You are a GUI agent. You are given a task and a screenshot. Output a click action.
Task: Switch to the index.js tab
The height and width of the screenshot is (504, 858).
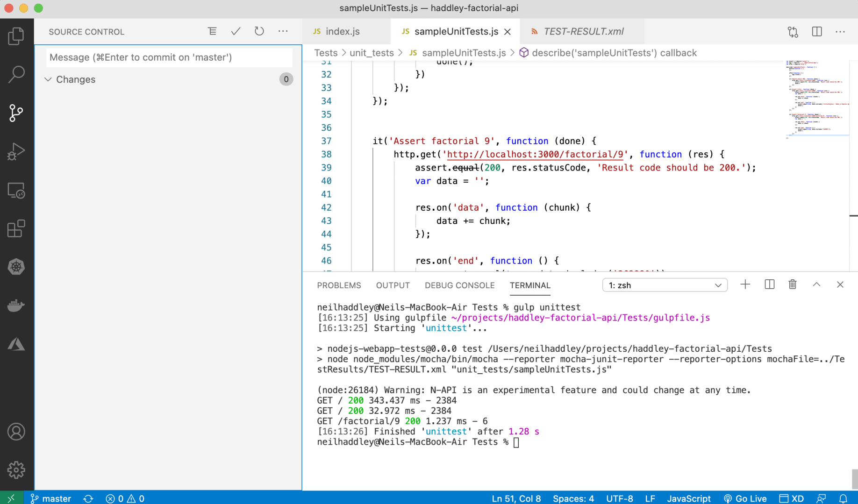pyautogui.click(x=342, y=31)
